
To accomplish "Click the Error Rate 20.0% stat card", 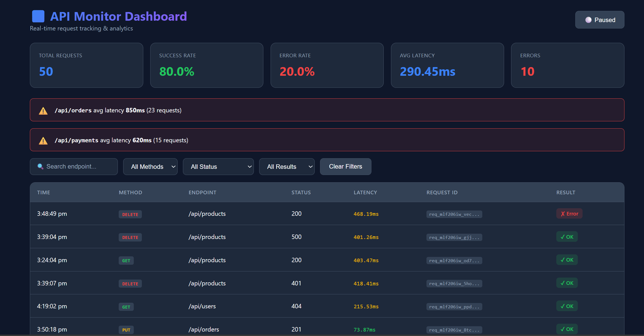I will pyautogui.click(x=327, y=65).
